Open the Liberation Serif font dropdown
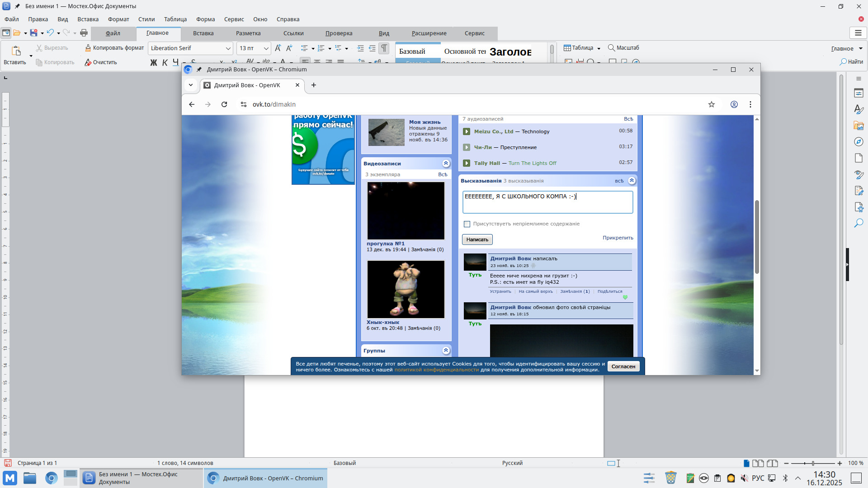 point(228,48)
